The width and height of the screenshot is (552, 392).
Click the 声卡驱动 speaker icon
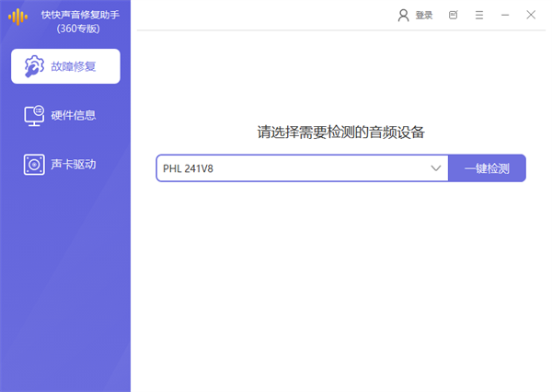(34, 165)
